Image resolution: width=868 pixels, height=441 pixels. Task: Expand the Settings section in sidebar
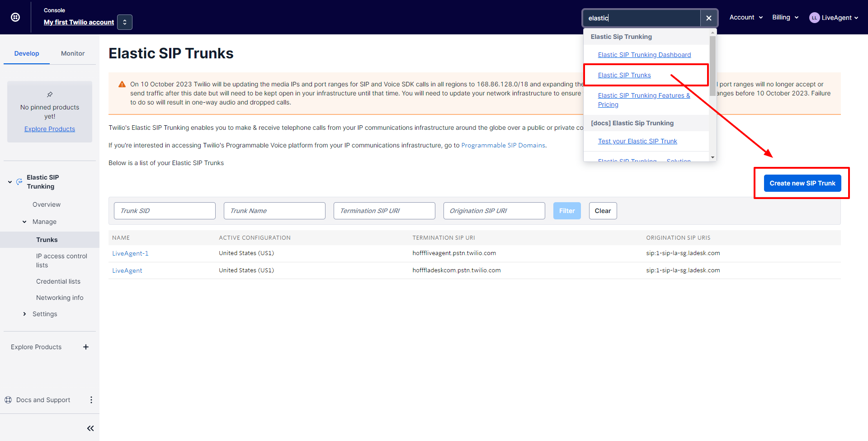pos(25,314)
